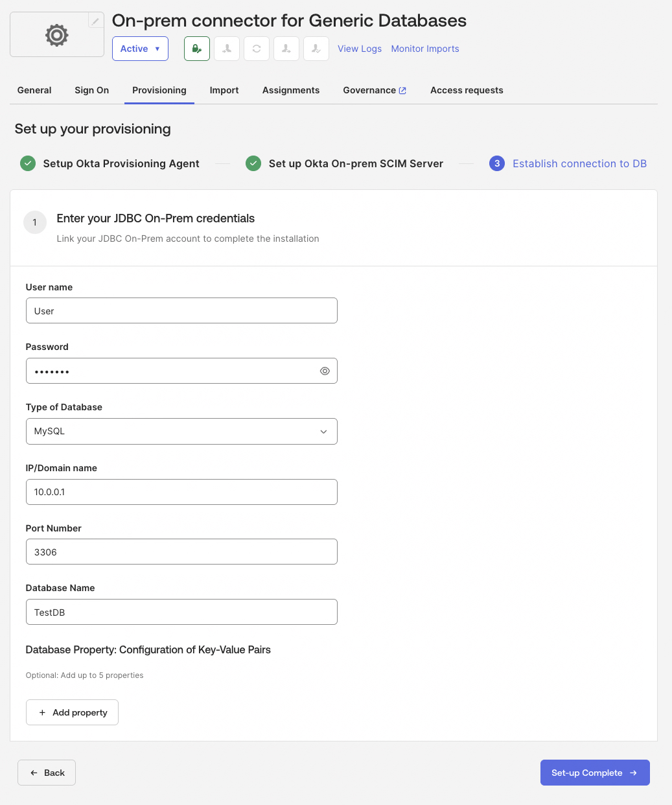Select the import users icon
The image size is (672, 805).
tap(226, 49)
